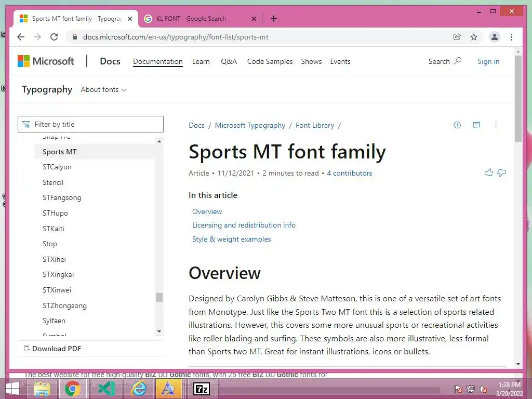Screen dimensions: 532x399
Task: Click the sidebar list scrollbar thumb
Action: pyautogui.click(x=159, y=297)
